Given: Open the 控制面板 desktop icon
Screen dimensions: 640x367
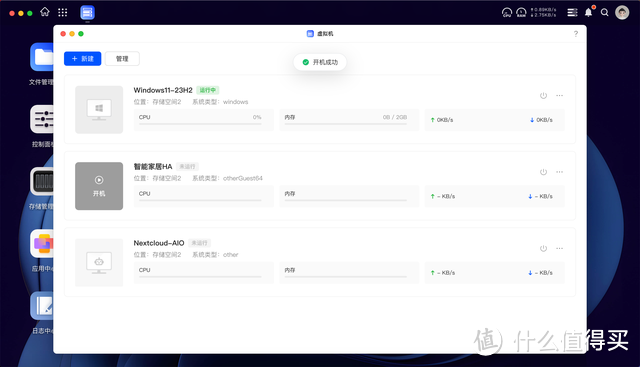Looking at the screenshot, I should click(41, 119).
